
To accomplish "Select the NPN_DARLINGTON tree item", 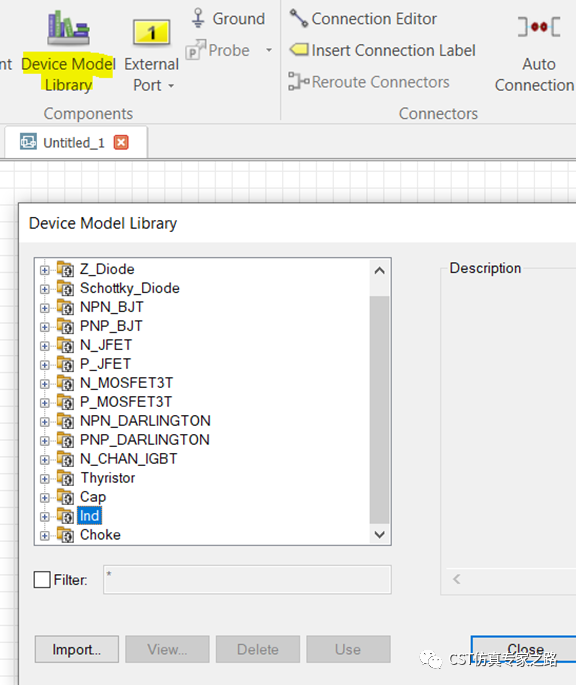I will 145,421.
